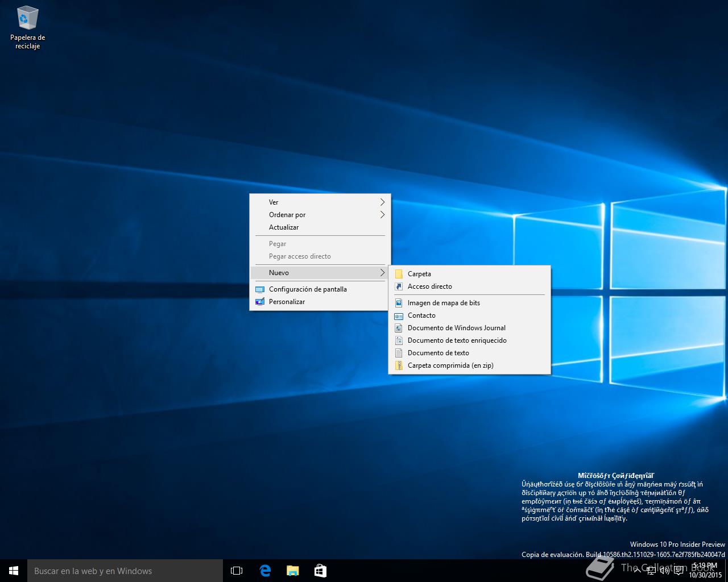Expand the Ordenar por submenu arrow
Screen dimensions: 728x582
point(382,215)
